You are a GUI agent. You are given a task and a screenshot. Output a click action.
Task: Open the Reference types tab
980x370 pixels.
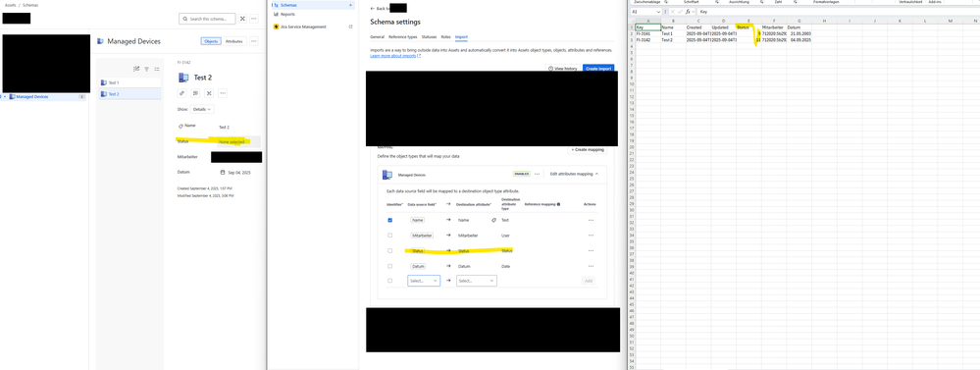click(402, 37)
